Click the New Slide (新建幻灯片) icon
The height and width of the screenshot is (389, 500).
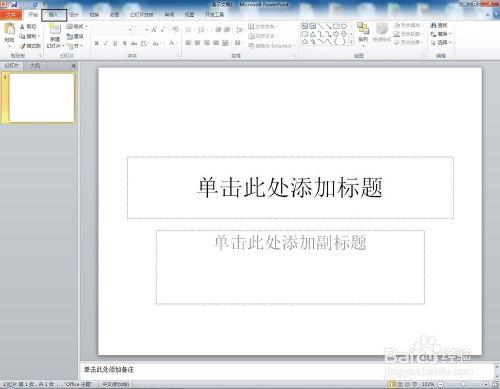(55, 29)
